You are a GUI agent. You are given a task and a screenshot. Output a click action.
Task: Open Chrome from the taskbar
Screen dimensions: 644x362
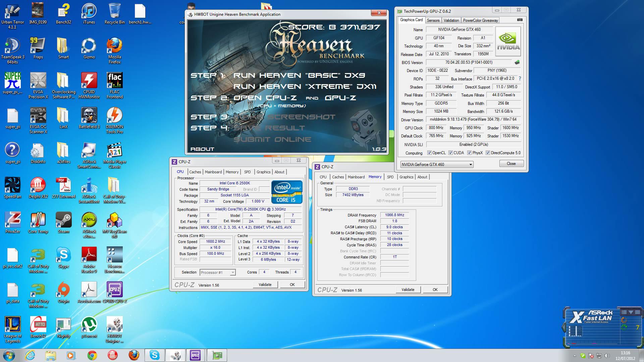pyautogui.click(x=92, y=355)
